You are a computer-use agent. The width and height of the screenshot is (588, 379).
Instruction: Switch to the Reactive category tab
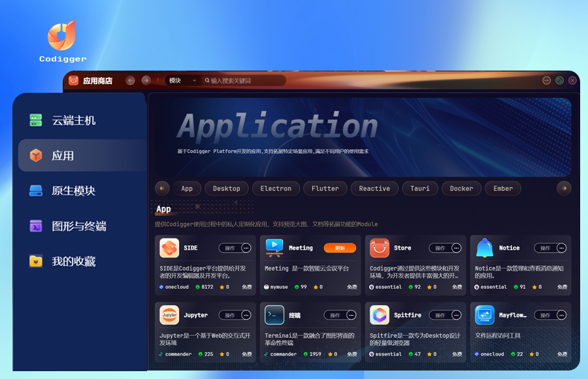(x=374, y=188)
